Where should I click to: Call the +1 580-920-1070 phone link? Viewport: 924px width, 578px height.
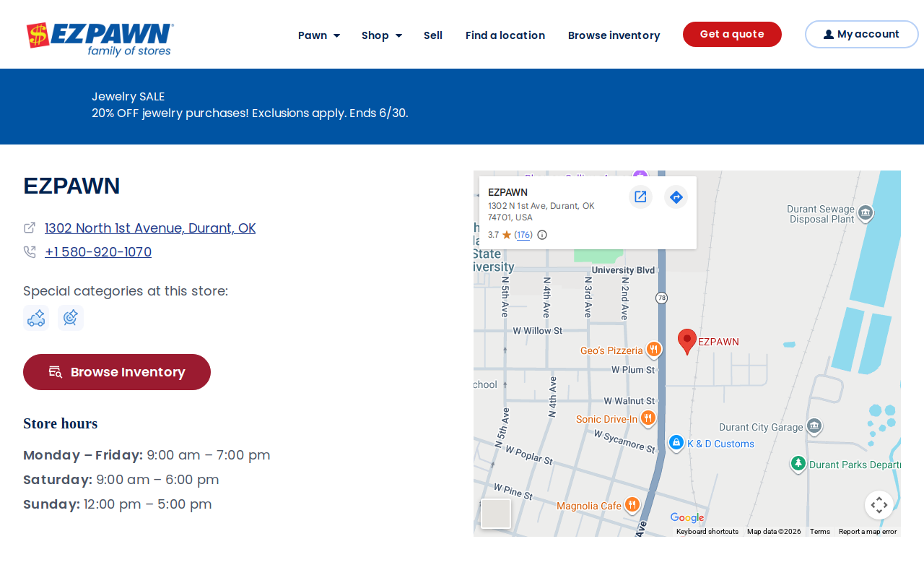[x=98, y=252]
